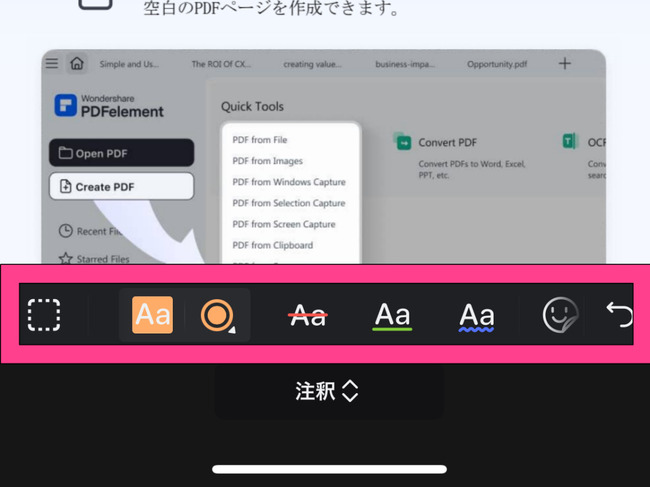Switch to business-impa... tab
Viewport: 650px width, 487px height.
(405, 64)
